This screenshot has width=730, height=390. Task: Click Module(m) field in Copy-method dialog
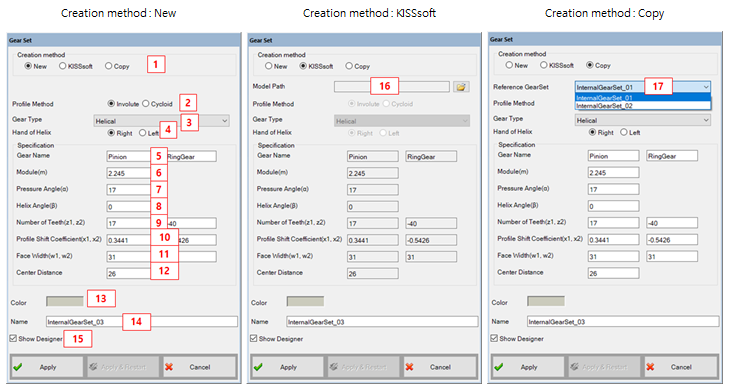[x=613, y=173]
